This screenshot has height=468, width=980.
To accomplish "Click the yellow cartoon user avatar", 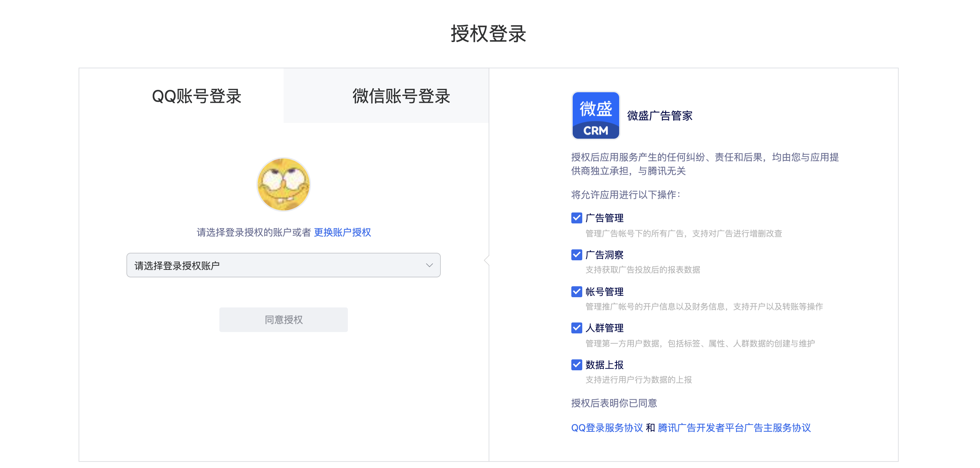I will tap(283, 184).
